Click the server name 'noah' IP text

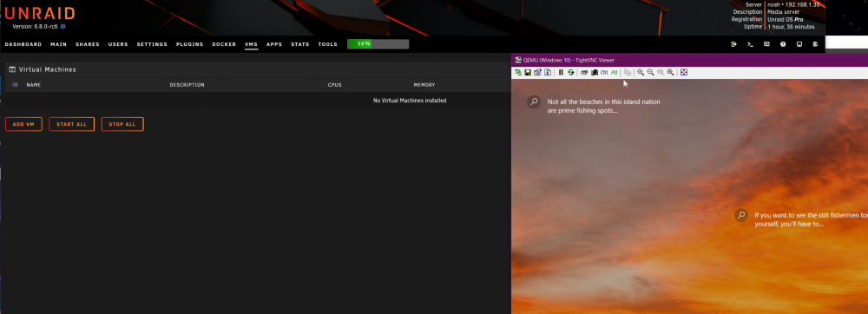(x=793, y=4)
